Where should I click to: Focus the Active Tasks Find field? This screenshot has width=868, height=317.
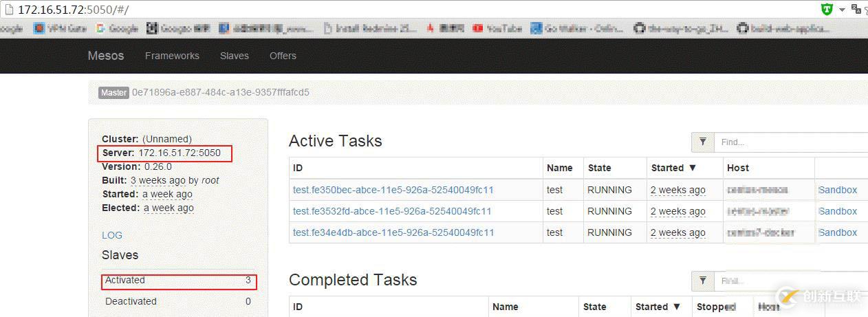click(x=791, y=142)
